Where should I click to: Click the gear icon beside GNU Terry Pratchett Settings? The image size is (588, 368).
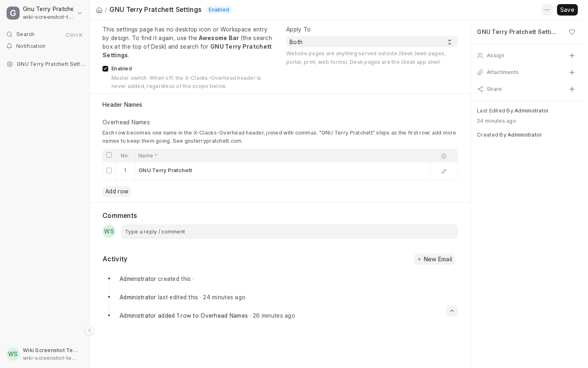(x=10, y=64)
